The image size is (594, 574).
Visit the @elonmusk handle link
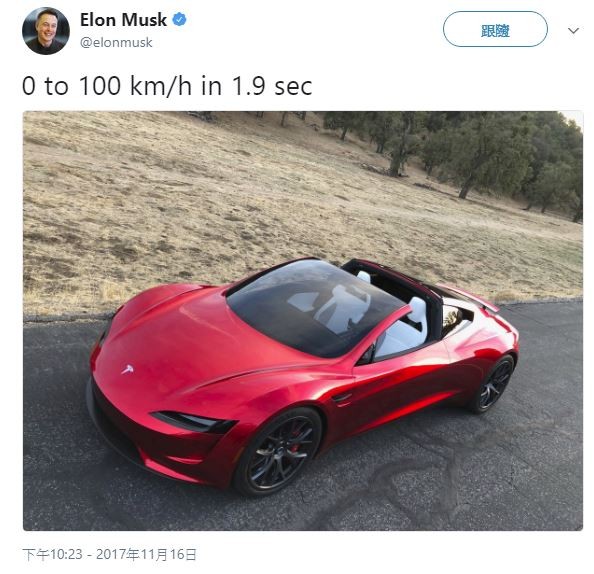(116, 42)
